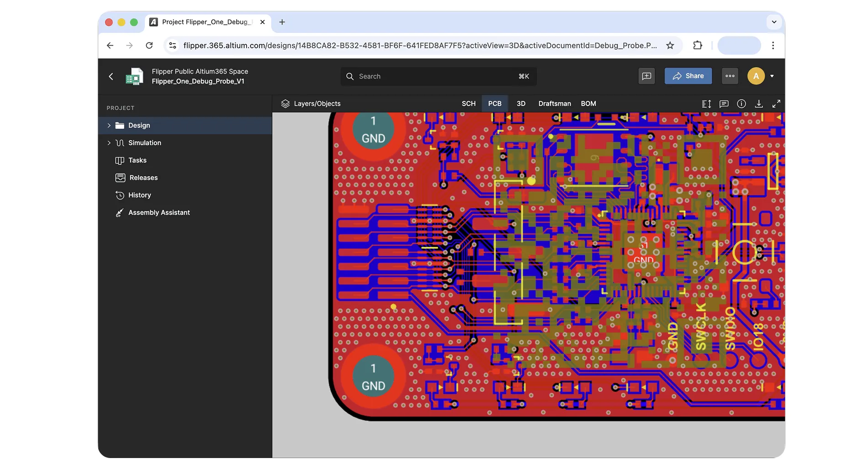Click the measurement tool icon
Viewport: 868px width, 469px height.
(x=706, y=104)
